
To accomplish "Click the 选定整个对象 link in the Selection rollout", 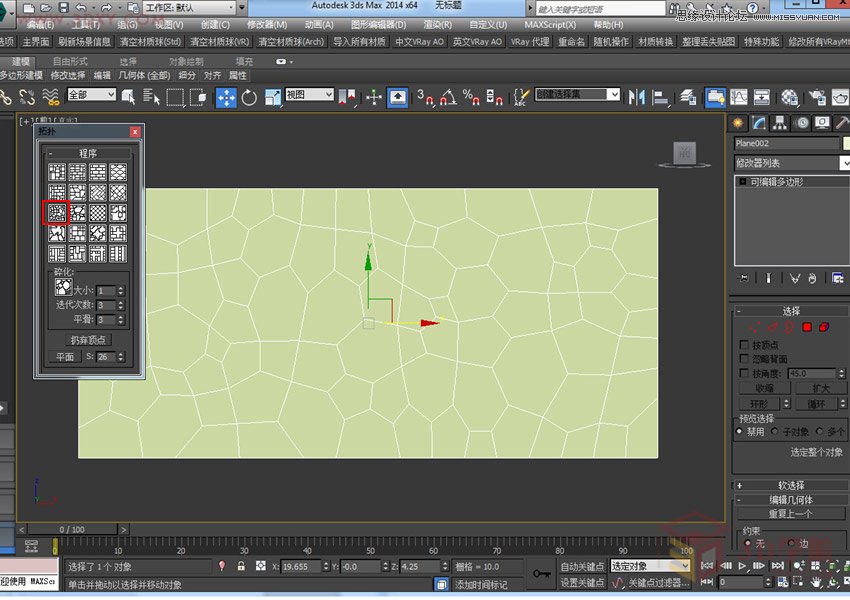I will tap(815, 451).
